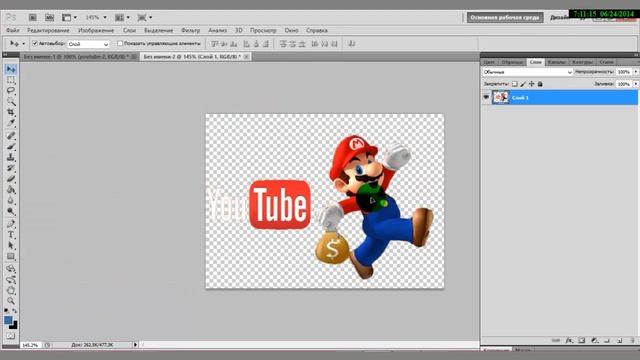Open the Файл menu

[13, 30]
